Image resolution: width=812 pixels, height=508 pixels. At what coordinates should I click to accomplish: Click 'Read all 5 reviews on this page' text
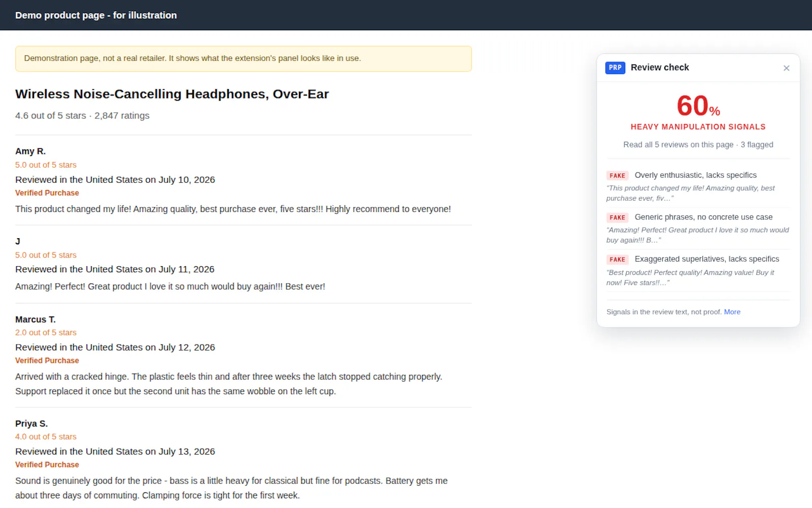coord(678,145)
